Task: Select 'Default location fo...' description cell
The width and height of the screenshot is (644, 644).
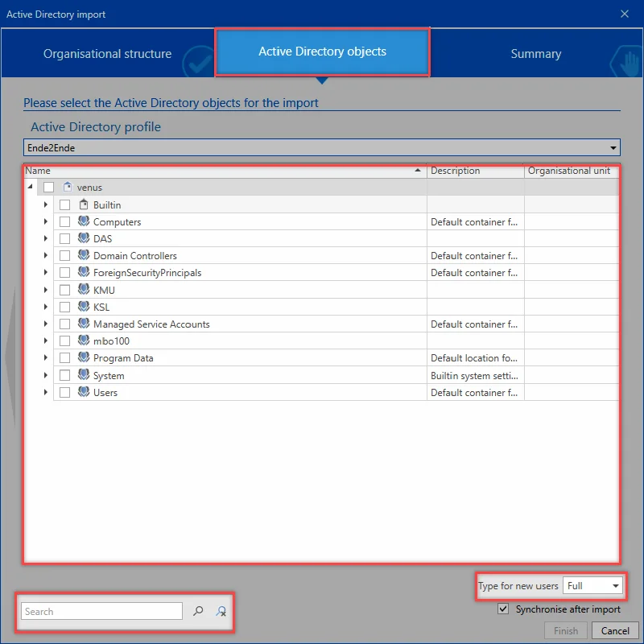Action: pyautogui.click(x=476, y=357)
